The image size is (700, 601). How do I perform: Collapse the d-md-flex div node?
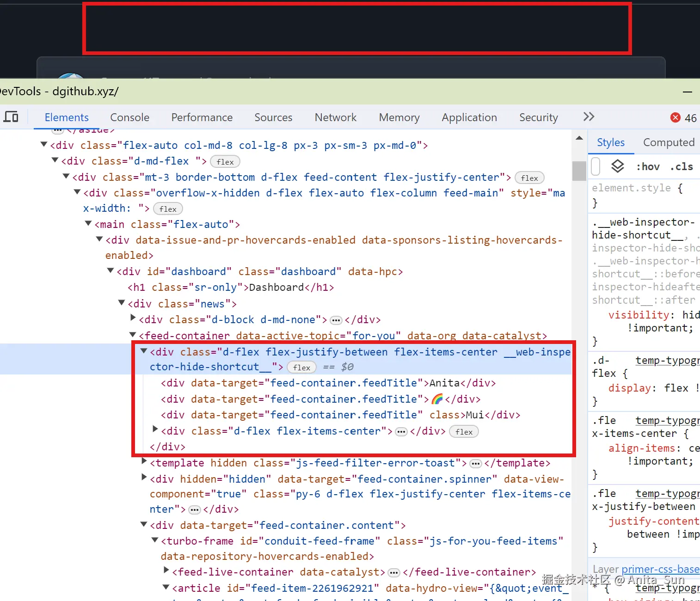pos(55,160)
